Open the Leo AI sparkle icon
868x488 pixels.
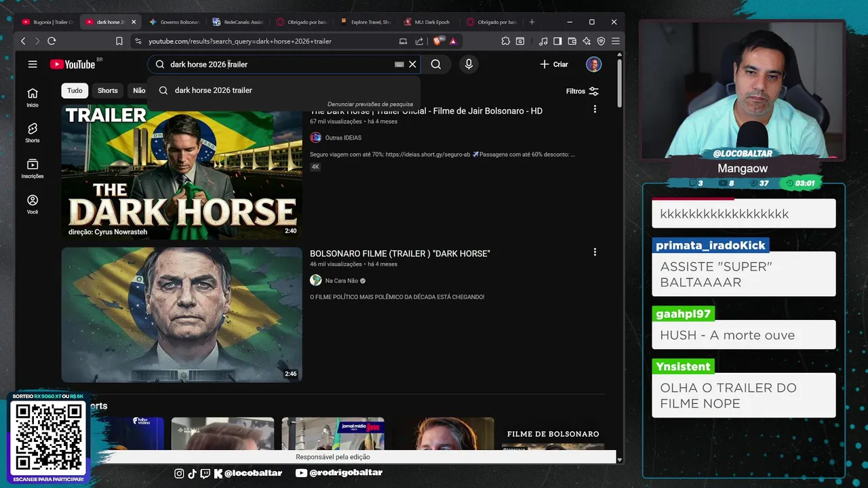587,41
